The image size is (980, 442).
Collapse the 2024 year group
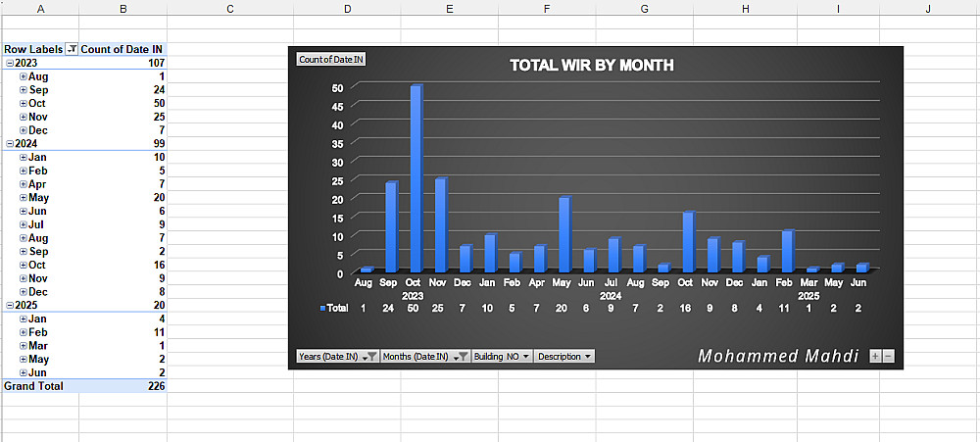(x=10, y=144)
